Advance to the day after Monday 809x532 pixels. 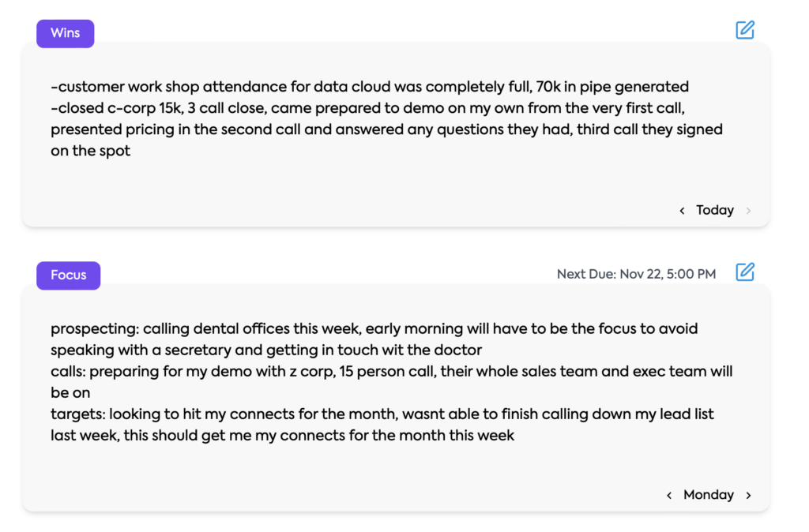(749, 496)
